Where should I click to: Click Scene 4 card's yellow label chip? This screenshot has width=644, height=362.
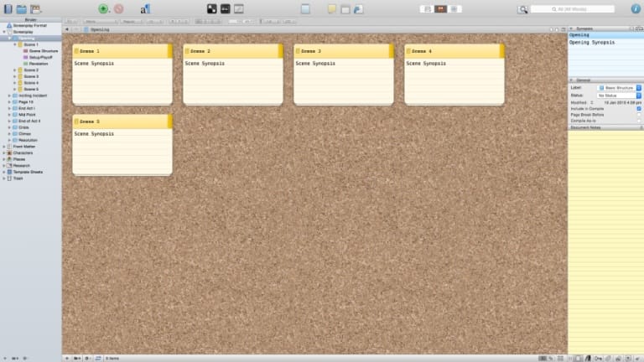tap(502, 51)
